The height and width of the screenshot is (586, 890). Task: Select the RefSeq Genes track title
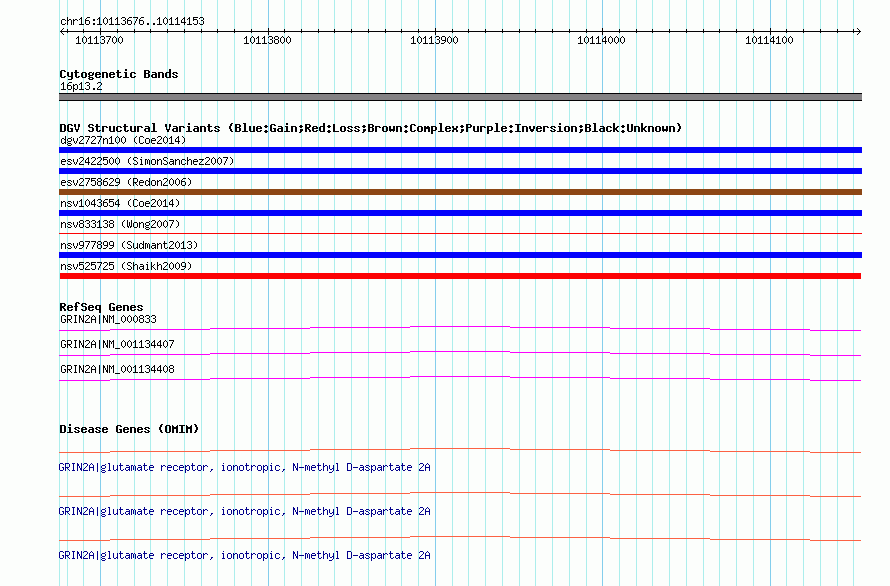[x=101, y=307]
